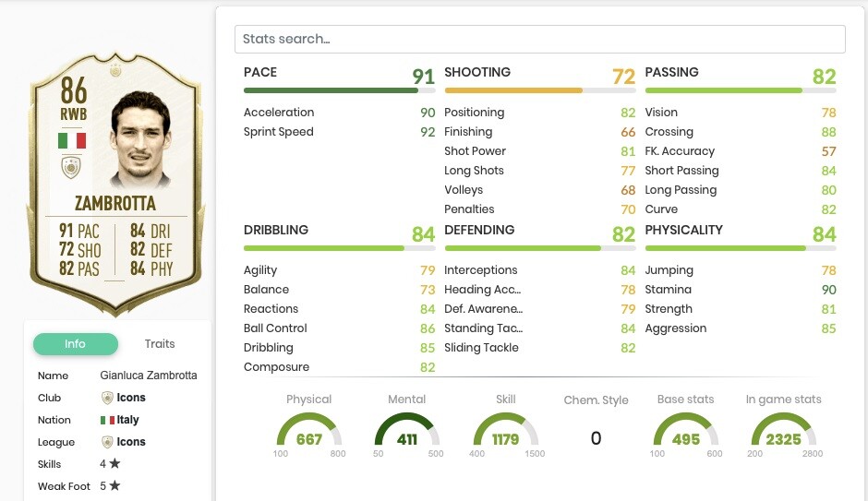Click the Physical gauge showing 667

click(308, 432)
